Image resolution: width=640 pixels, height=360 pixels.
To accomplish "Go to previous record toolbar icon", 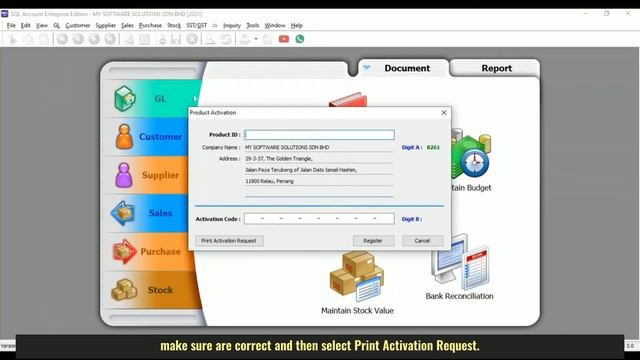I will point(78,39).
